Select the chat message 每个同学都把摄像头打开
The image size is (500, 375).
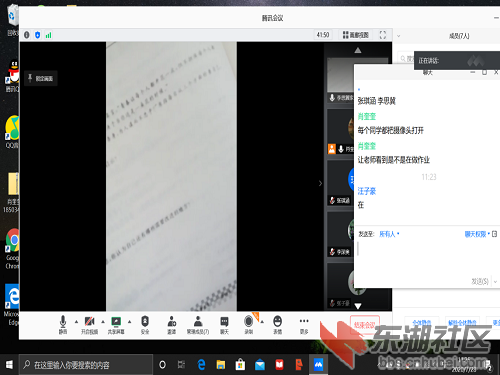pos(391,130)
